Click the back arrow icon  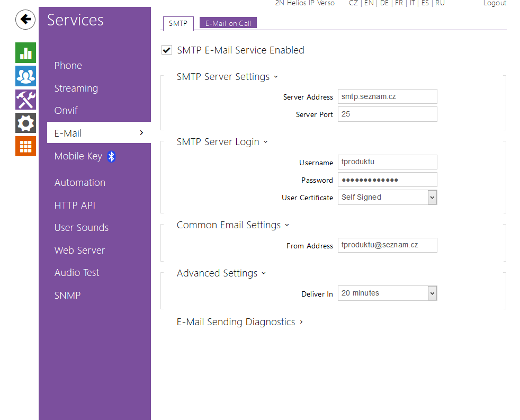click(25, 20)
